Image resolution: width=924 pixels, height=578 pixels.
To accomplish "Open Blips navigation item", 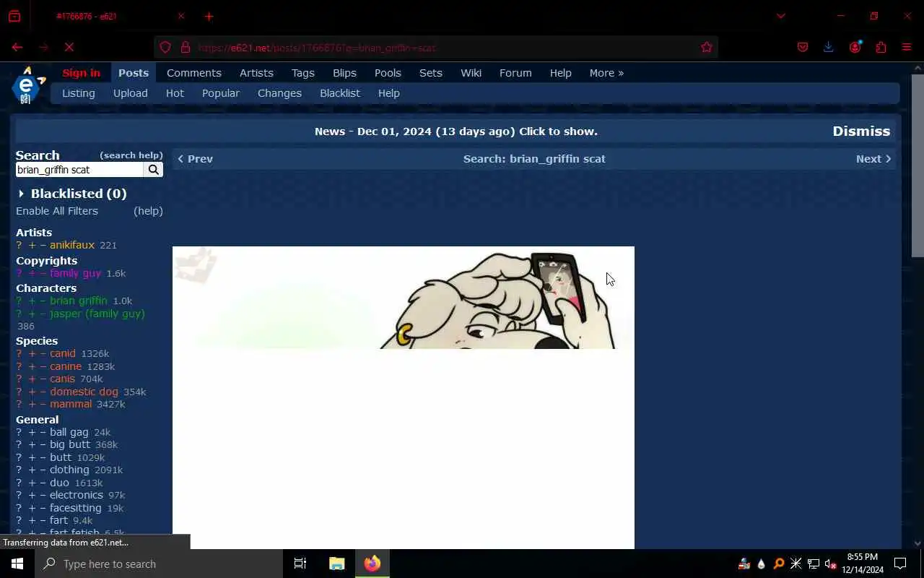I will [344, 73].
